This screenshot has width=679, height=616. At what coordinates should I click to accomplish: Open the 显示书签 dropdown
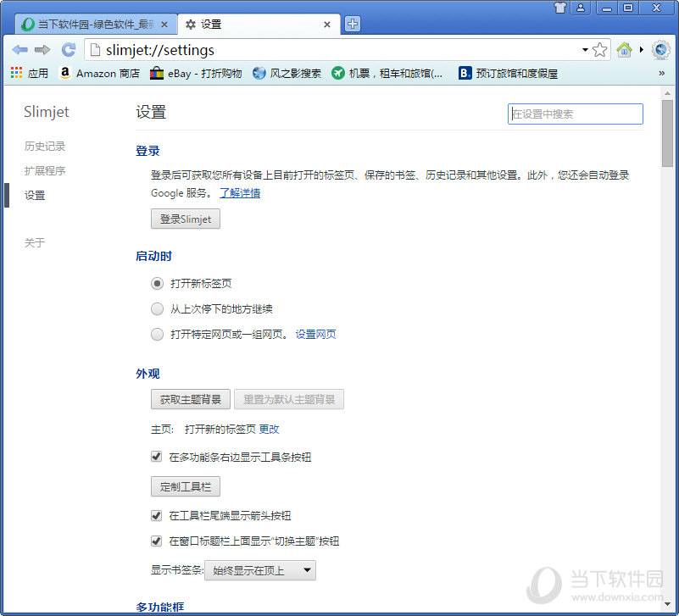pos(259,569)
